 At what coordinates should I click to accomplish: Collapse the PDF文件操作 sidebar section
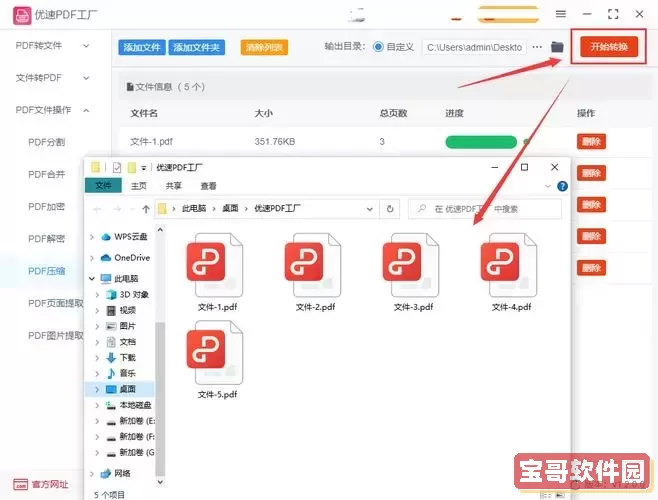tap(86, 110)
